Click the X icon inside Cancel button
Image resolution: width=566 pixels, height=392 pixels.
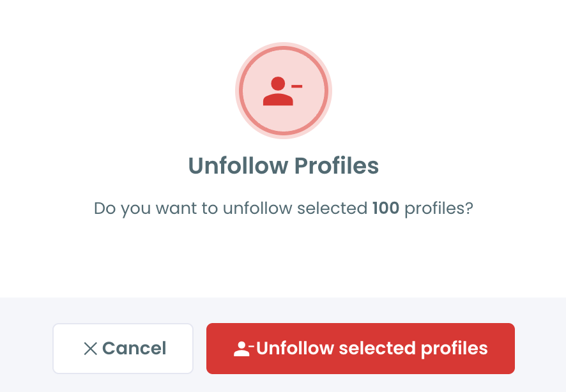[90, 349]
